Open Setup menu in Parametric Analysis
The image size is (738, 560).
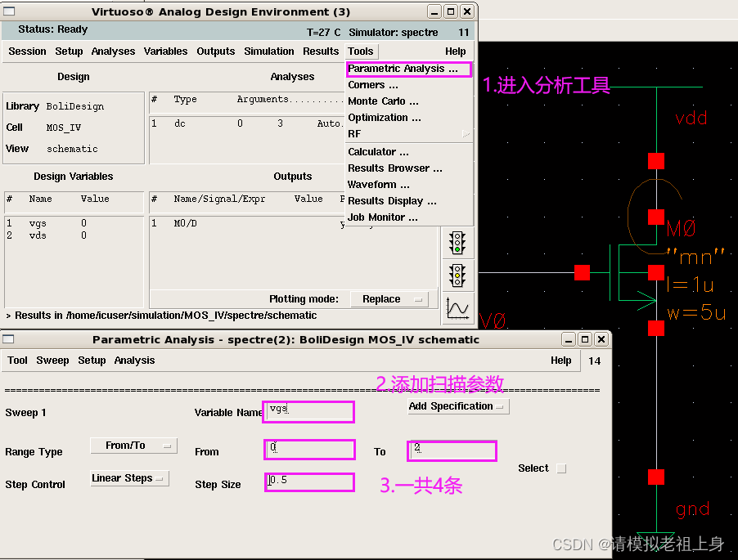[92, 361]
